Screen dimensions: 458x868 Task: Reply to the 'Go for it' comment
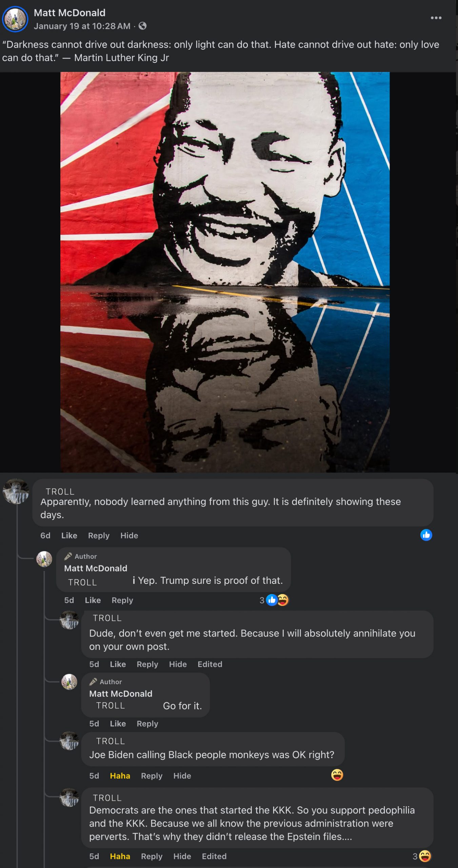pyautogui.click(x=147, y=724)
